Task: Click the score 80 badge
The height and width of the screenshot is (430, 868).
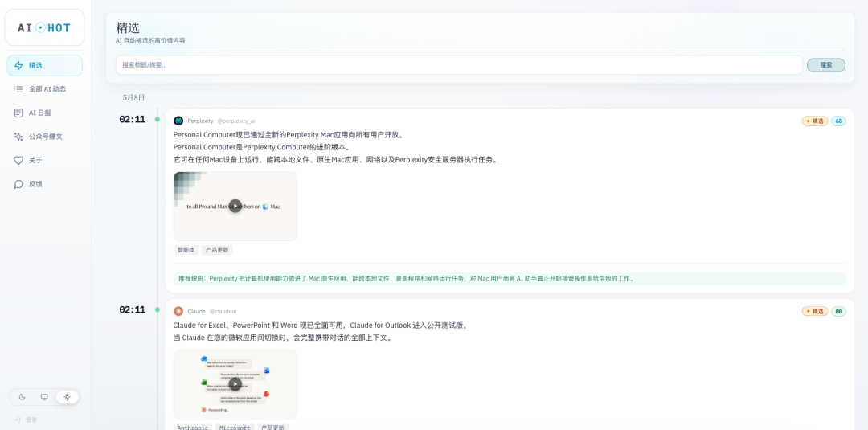Action: click(838, 312)
